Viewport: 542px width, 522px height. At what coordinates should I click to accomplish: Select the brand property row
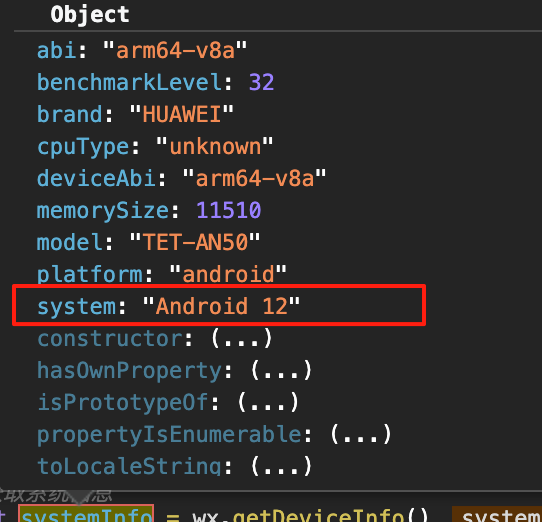[x=136, y=114]
